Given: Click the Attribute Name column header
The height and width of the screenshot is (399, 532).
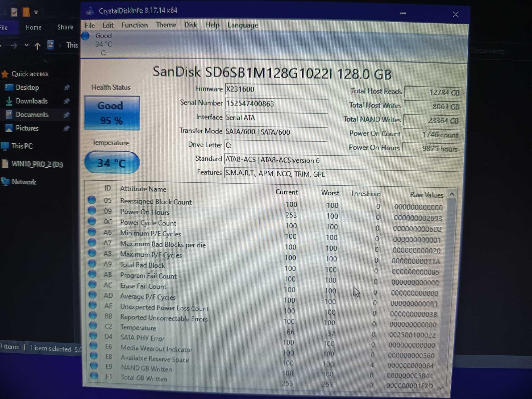Looking at the screenshot, I should pyautogui.click(x=143, y=189).
